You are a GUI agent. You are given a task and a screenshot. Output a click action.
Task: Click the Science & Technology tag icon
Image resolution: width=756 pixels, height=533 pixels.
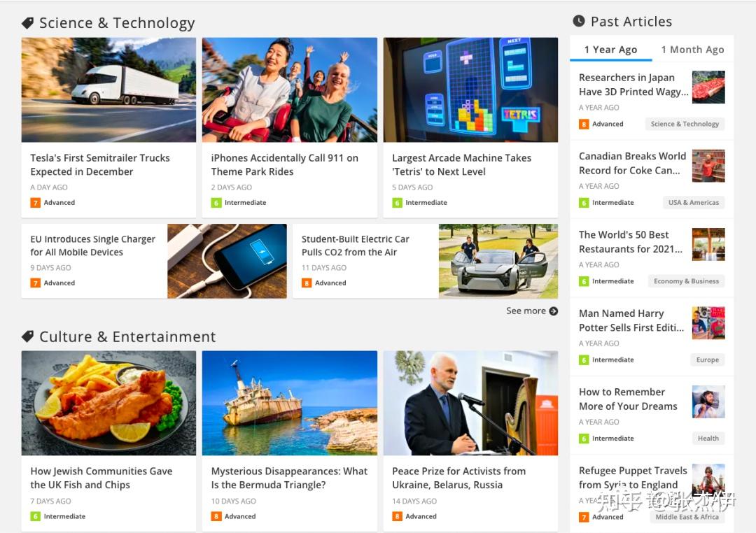[28, 22]
